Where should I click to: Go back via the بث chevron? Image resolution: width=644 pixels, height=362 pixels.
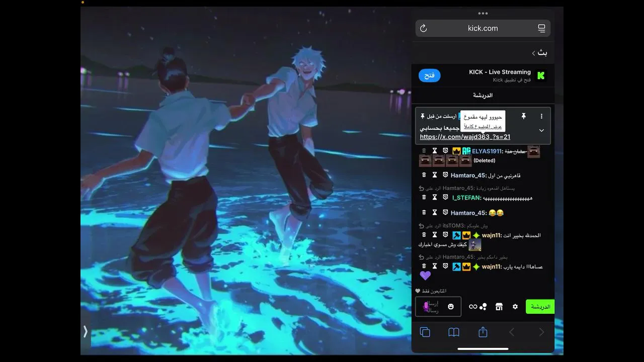[539, 53]
